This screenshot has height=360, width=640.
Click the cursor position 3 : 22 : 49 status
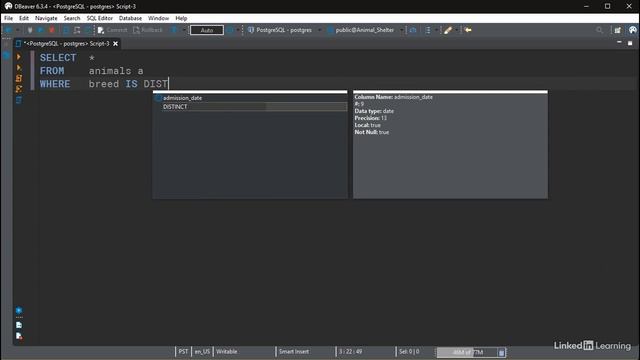point(351,351)
